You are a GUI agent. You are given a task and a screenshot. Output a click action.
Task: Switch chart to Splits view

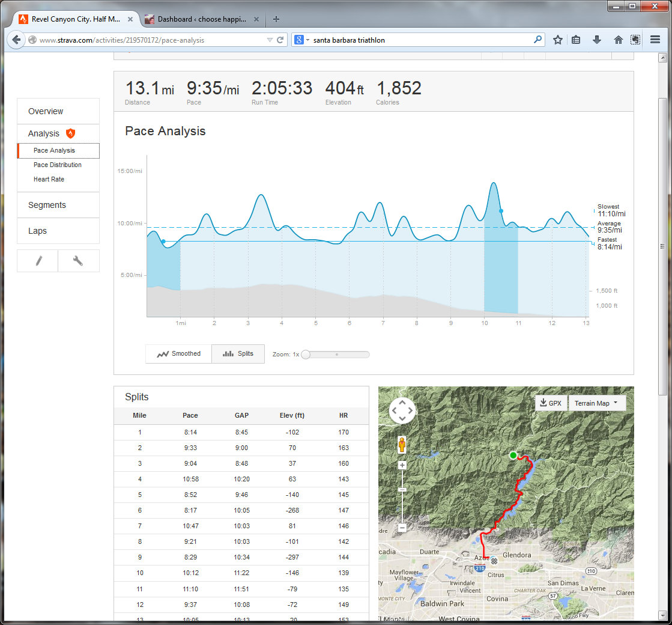(238, 354)
